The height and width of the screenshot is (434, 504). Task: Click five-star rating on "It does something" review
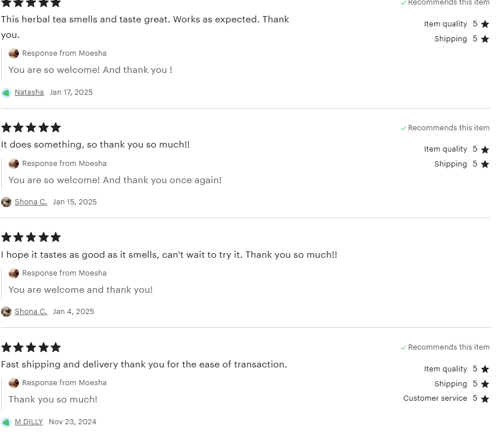(x=31, y=127)
